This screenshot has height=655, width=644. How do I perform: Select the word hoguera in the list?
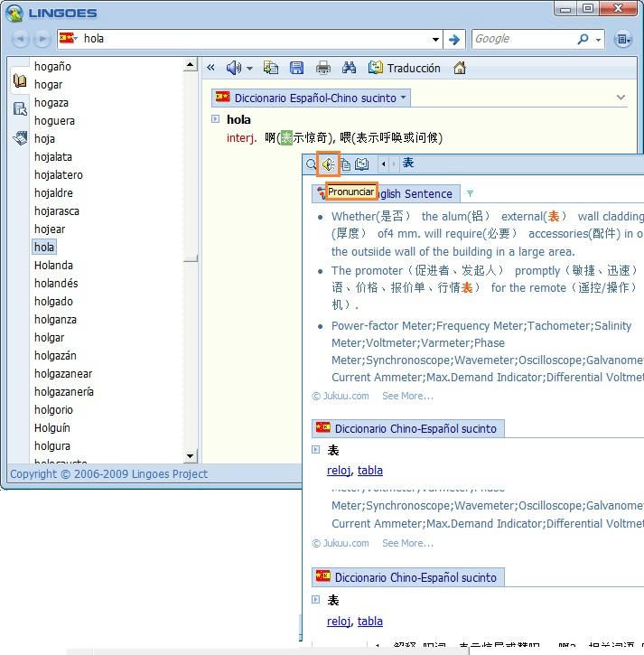55,121
